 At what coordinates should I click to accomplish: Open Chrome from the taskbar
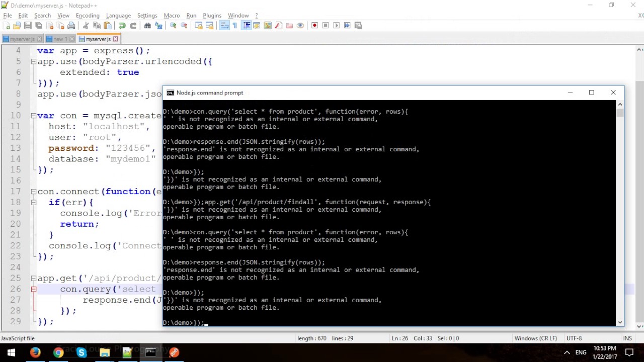(58, 352)
